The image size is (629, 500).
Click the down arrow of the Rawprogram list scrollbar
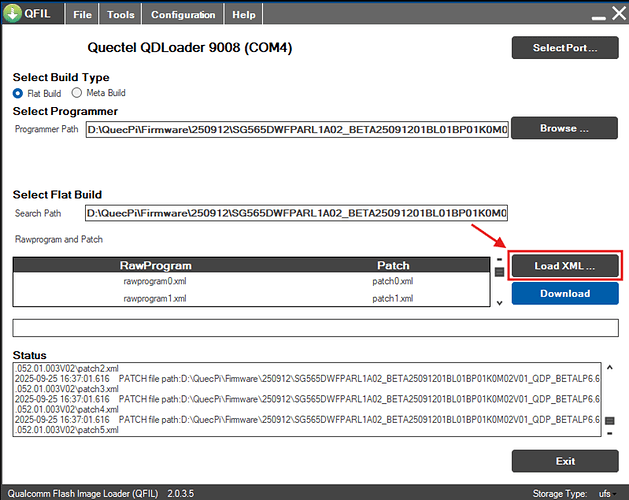click(x=499, y=303)
